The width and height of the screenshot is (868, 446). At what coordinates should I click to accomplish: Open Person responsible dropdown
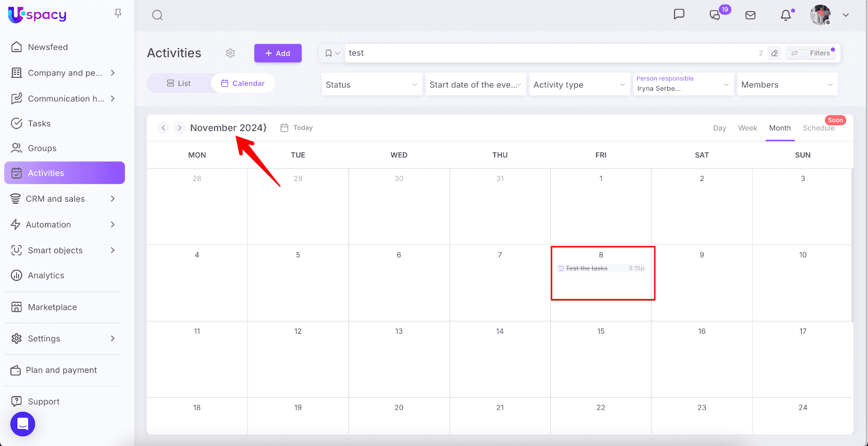pyautogui.click(x=684, y=85)
